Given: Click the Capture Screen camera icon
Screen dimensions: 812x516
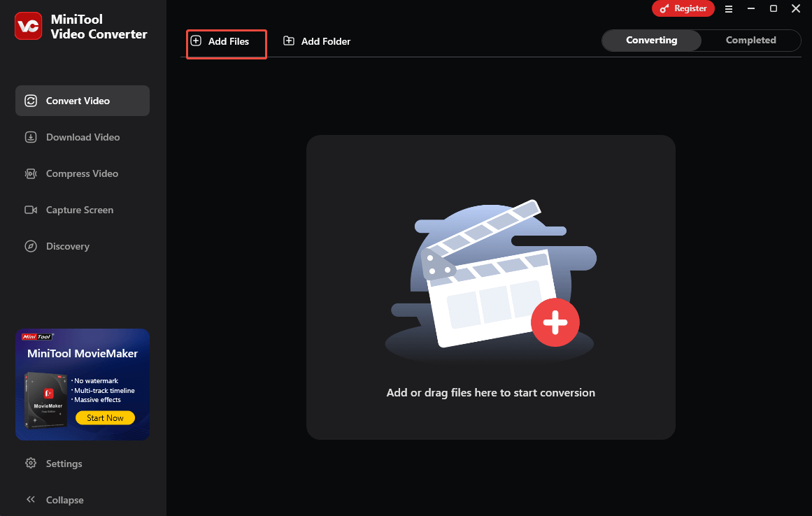Looking at the screenshot, I should click(31, 210).
